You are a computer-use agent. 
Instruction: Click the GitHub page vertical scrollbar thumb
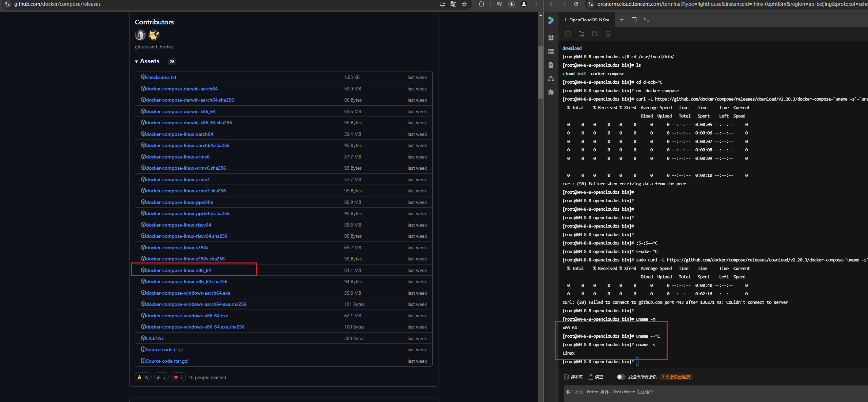coord(540,72)
